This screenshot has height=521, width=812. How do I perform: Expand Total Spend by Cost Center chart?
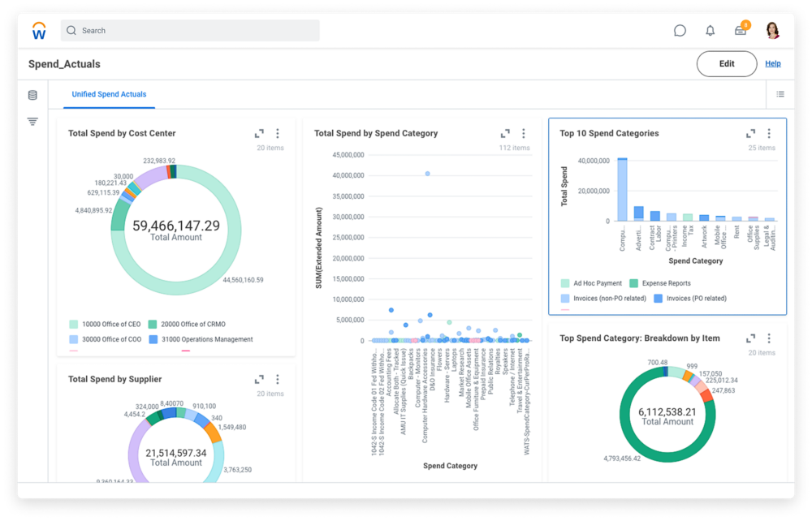coord(259,133)
